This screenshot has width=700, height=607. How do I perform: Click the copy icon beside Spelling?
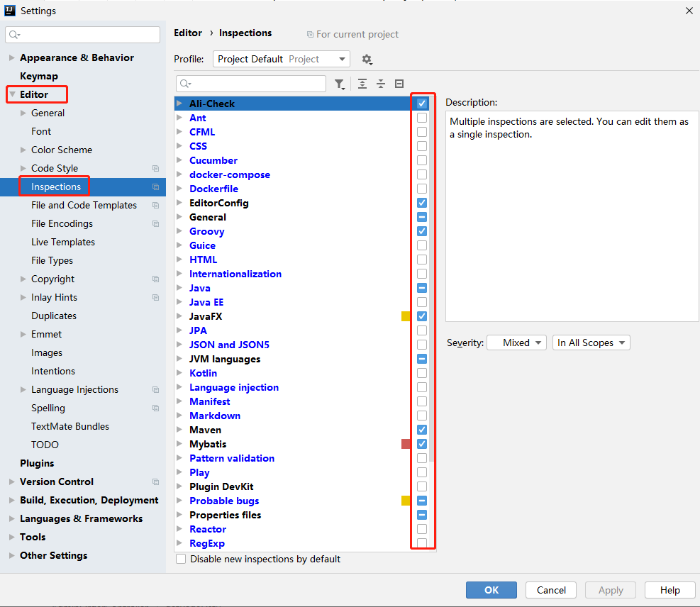[x=156, y=408]
